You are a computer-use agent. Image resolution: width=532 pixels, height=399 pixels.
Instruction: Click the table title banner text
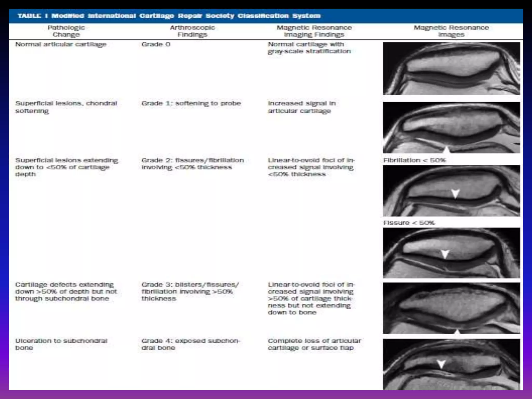tap(169, 16)
